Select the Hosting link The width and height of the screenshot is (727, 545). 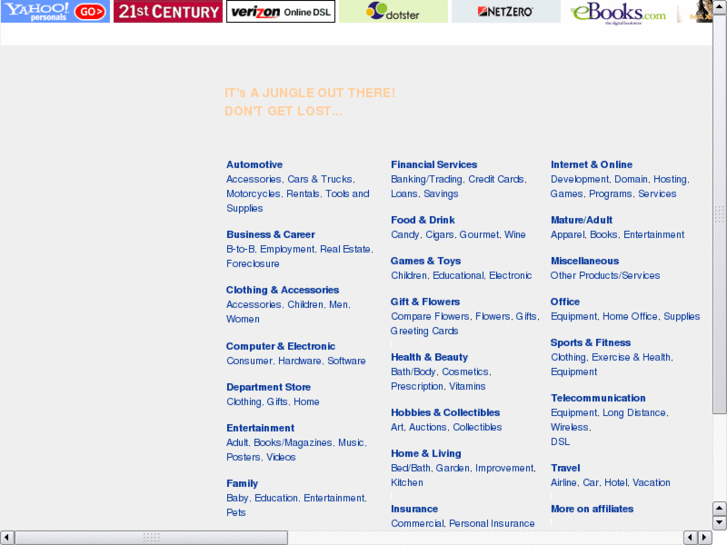670,179
